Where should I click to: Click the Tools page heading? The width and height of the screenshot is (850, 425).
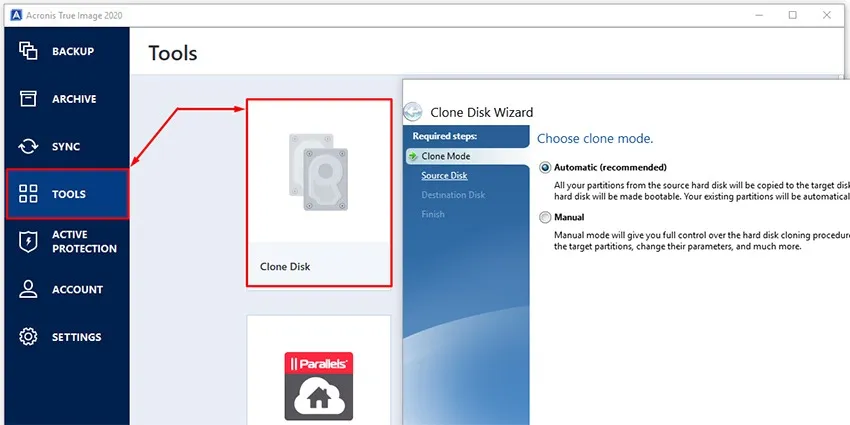(173, 53)
